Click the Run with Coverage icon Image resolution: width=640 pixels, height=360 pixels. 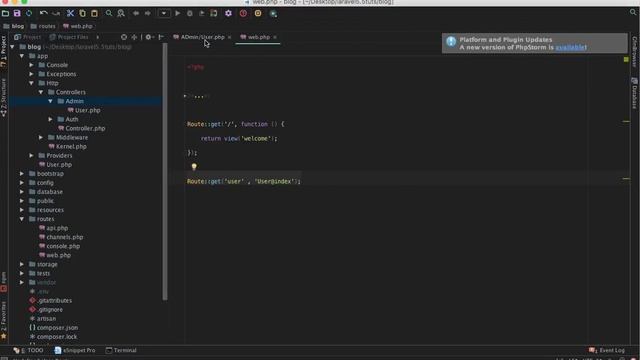202,13
